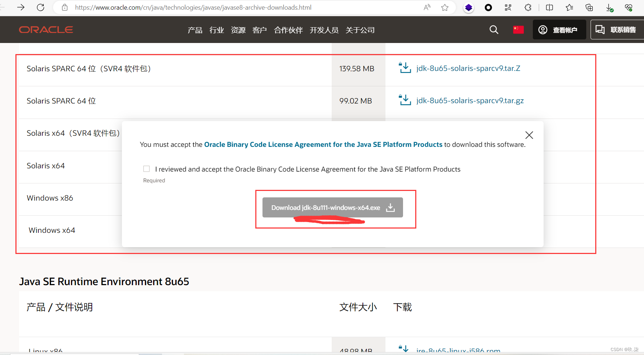Reload the page with the refresh icon
This screenshot has width=644, height=355.
pyautogui.click(x=41, y=7)
